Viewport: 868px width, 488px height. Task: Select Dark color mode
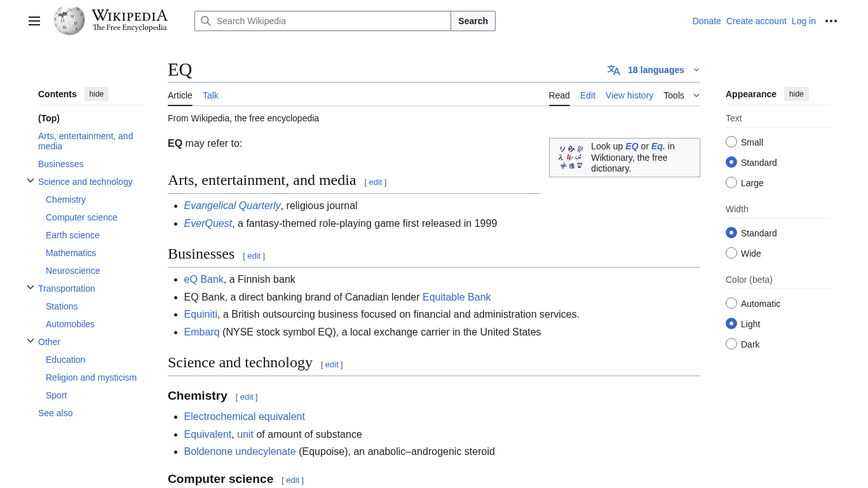click(731, 344)
